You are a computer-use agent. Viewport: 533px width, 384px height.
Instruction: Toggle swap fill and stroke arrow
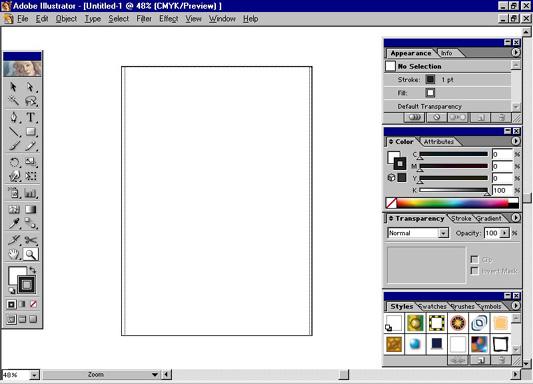tap(33, 270)
